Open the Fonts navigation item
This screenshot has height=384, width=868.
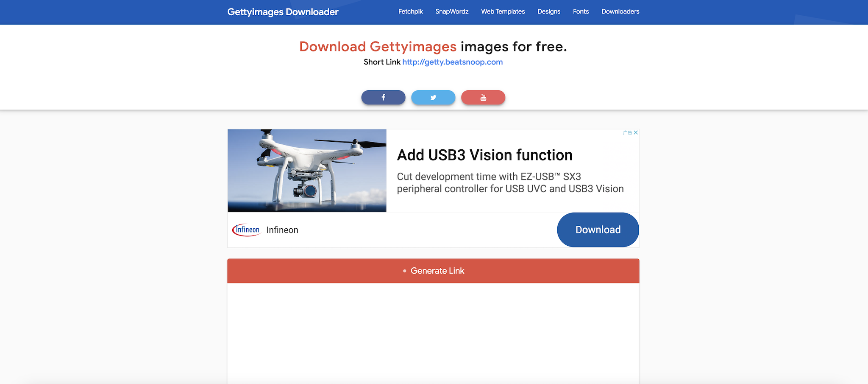(x=581, y=11)
